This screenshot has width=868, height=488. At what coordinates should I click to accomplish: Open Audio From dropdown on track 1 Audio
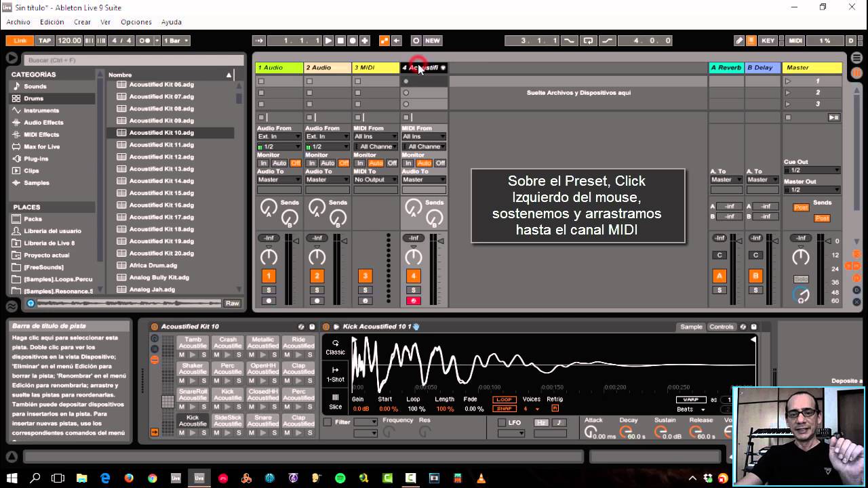click(279, 136)
